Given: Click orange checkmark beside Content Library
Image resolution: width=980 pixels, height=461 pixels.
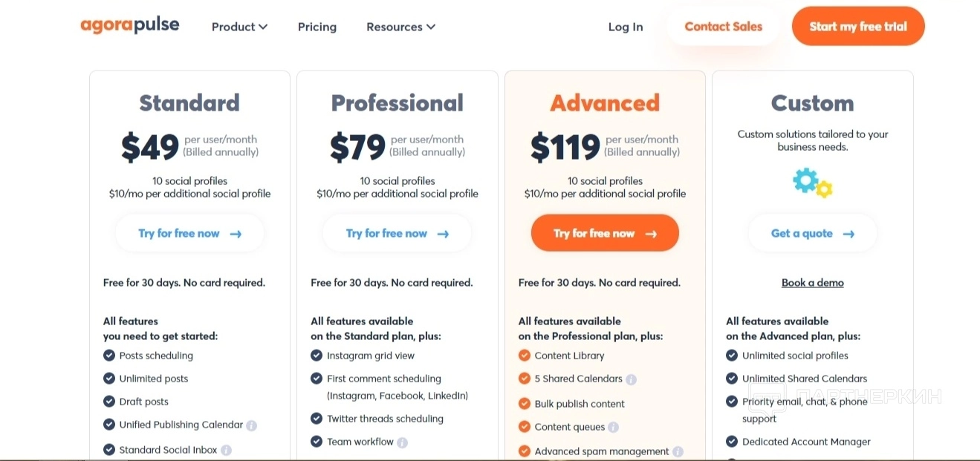Looking at the screenshot, I should coord(525,356).
